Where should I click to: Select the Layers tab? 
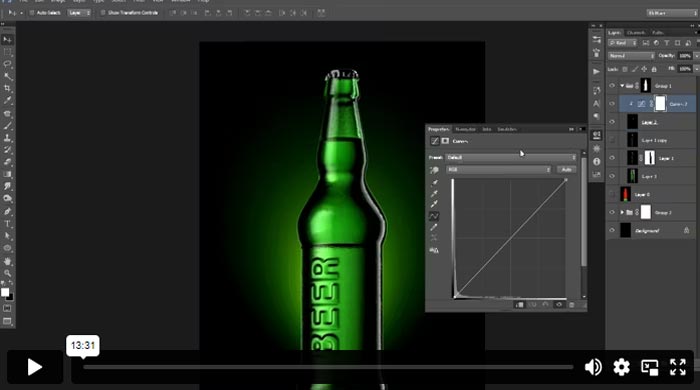coord(615,33)
